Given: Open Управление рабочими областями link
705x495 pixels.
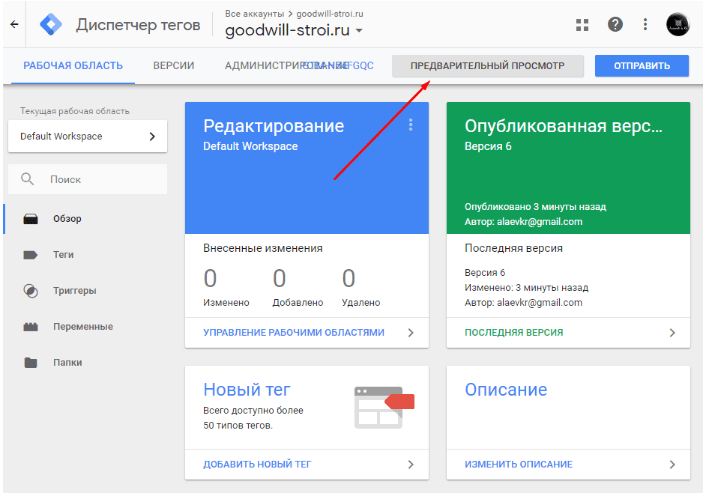Looking at the screenshot, I should point(294,333).
